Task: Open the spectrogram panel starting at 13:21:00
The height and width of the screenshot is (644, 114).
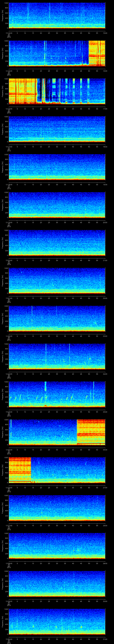Action: (x=57, y=281)
